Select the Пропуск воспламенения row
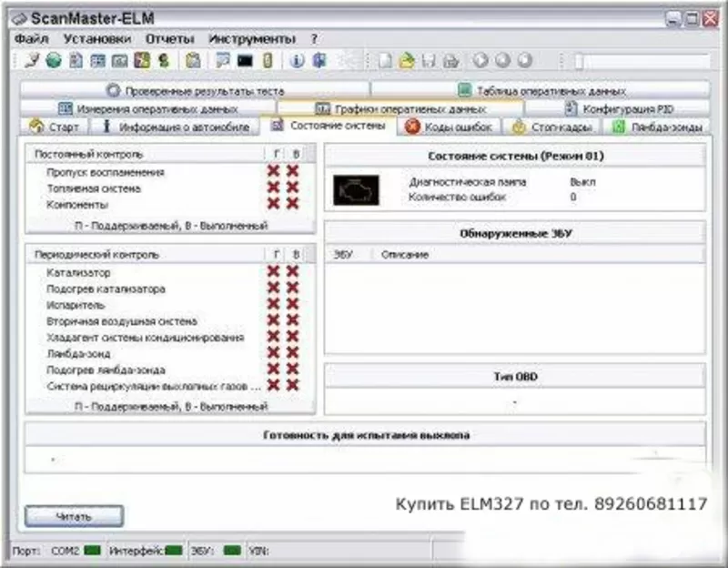Screen dimensions: 728x568 click(170, 172)
